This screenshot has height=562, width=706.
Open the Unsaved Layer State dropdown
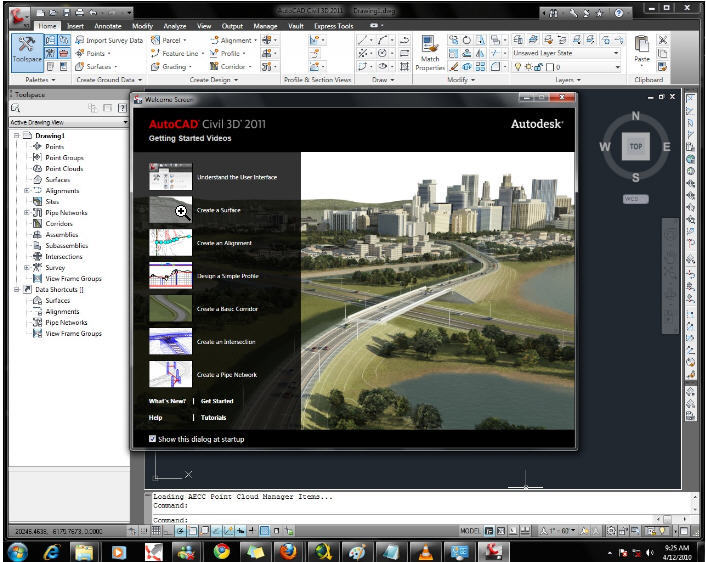[x=566, y=53]
